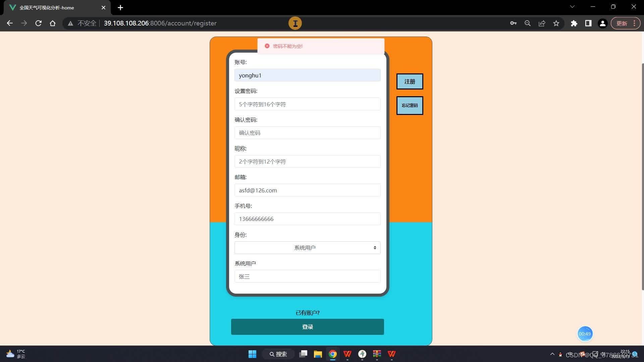644x362 pixels.
Task: Click the 手机号 phone field
Action: 307,219
